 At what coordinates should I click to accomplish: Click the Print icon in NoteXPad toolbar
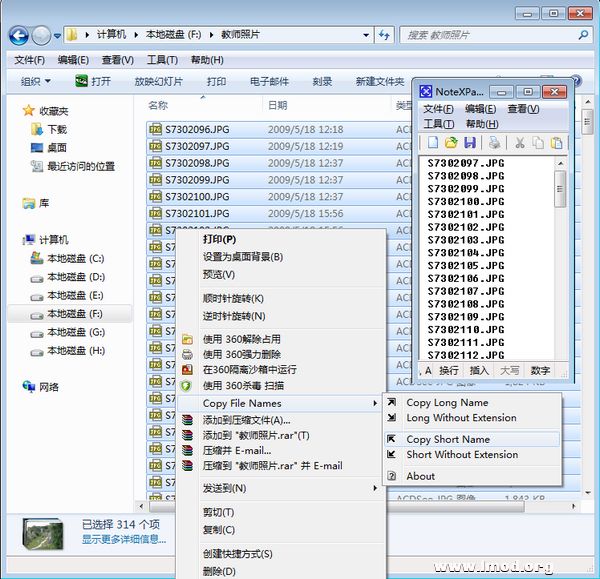(x=494, y=143)
